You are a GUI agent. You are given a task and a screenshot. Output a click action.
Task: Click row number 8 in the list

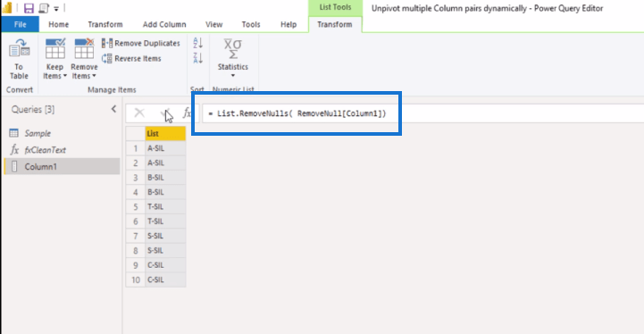point(136,251)
